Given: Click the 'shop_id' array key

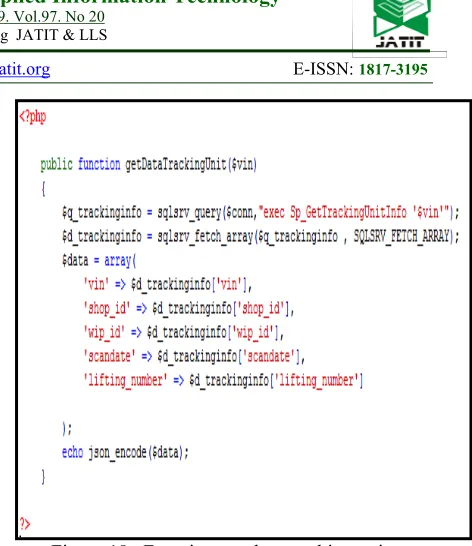Looking at the screenshot, I should click(107, 309).
